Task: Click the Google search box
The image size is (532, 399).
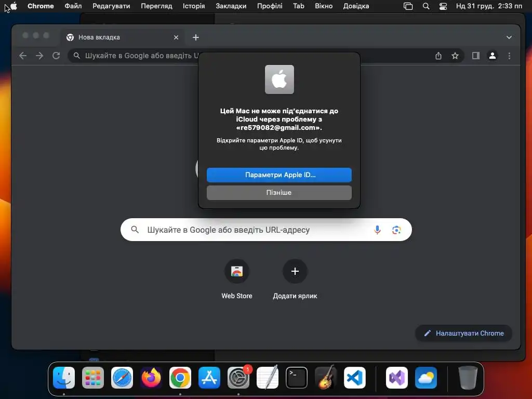Action: (266, 230)
